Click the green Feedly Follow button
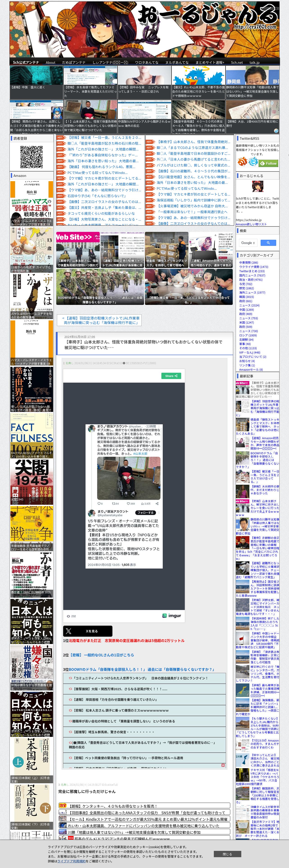 coord(268,163)
